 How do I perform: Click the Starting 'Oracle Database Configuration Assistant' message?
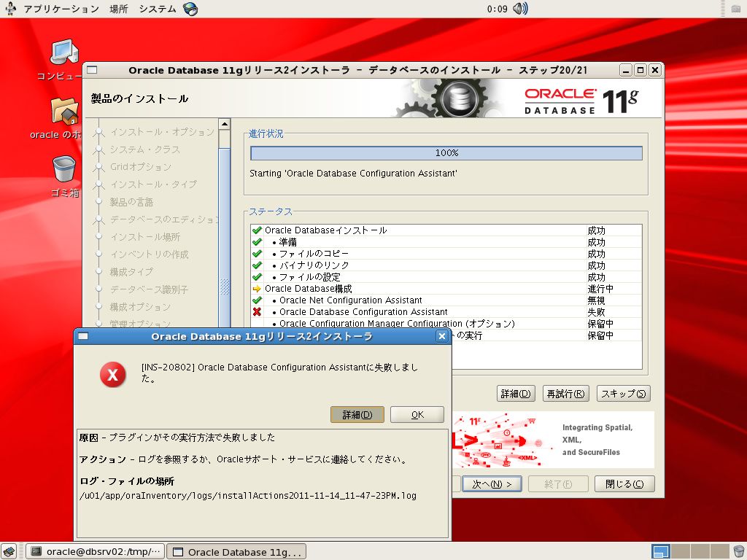353,174
